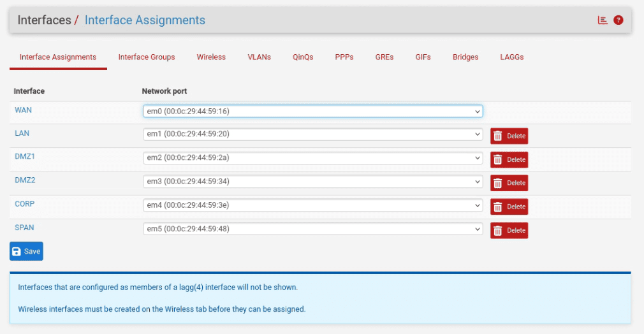The image size is (644, 334).
Task: Go to the QinQs tab
Action: point(303,57)
